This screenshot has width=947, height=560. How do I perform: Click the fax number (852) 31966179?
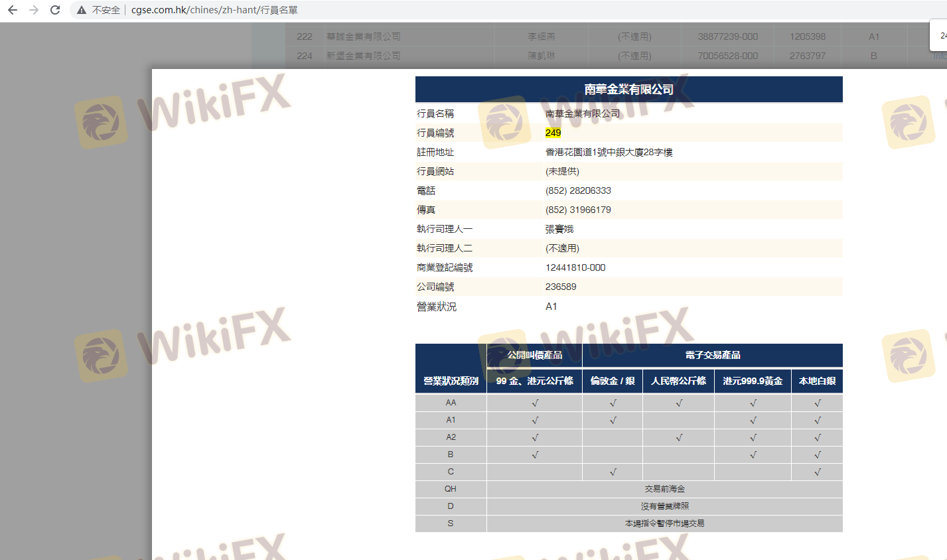click(x=578, y=210)
